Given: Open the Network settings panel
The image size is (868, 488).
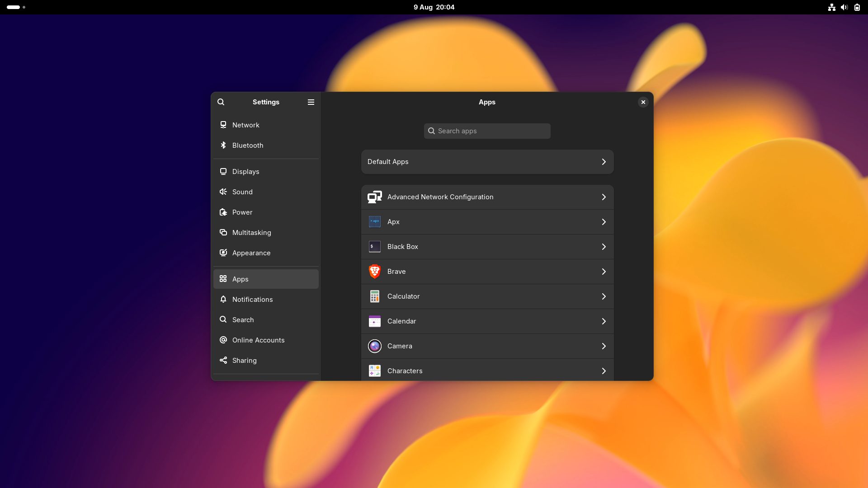Looking at the screenshot, I should tap(266, 125).
